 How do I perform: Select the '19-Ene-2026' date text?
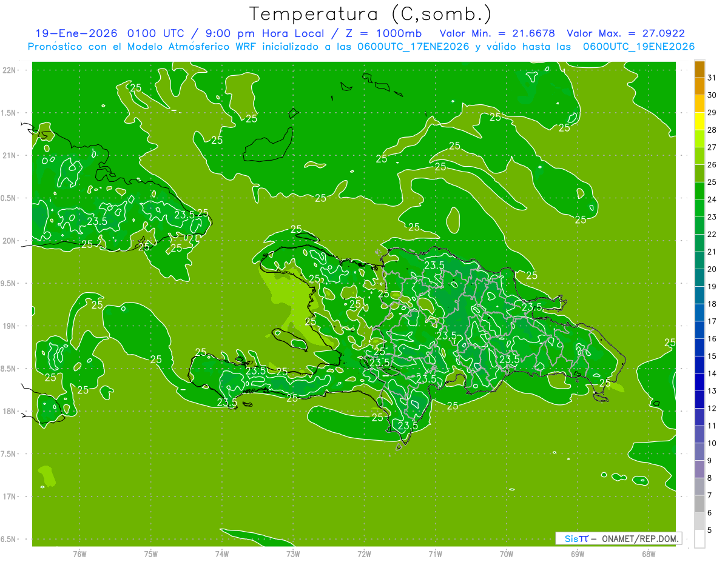[76, 33]
